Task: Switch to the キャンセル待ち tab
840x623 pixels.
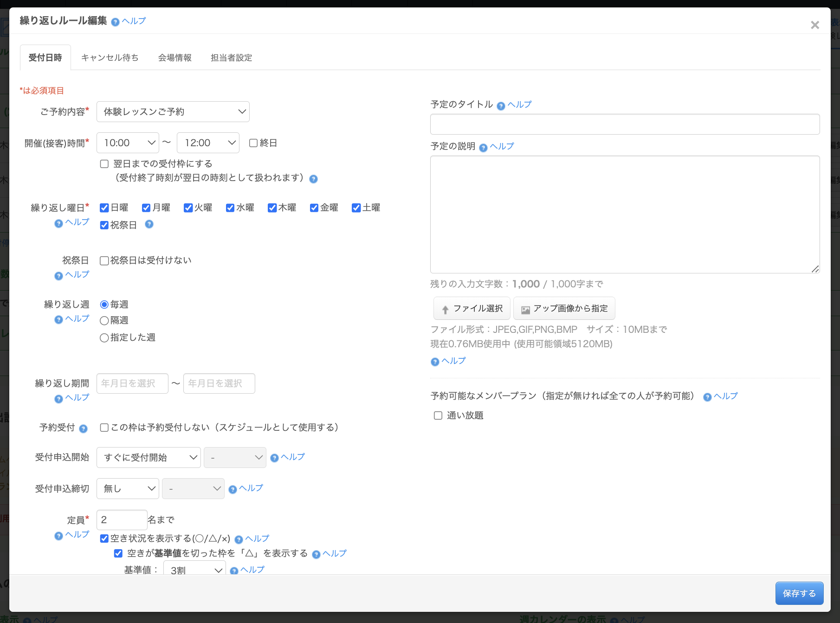Action: [110, 58]
